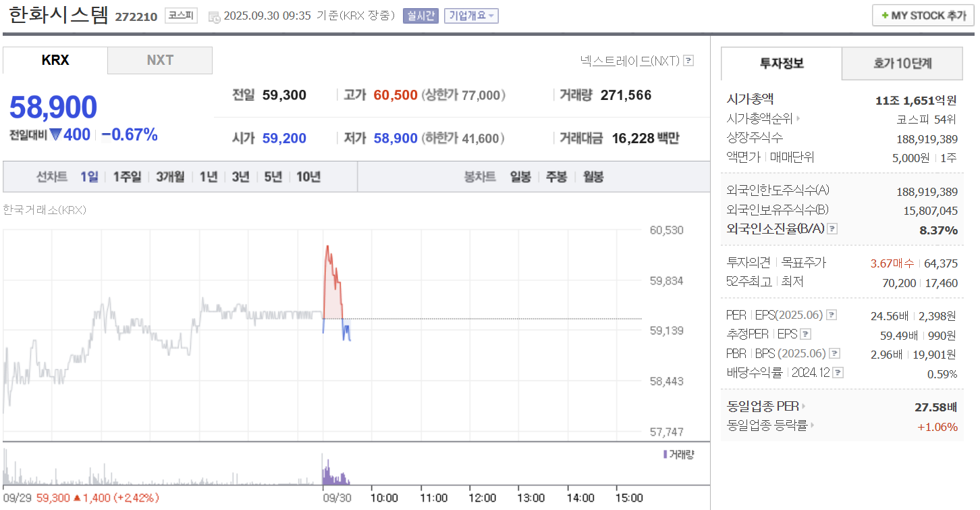Select the 월봉 monthly candle option
This screenshot has width=980, height=510.
(x=593, y=176)
